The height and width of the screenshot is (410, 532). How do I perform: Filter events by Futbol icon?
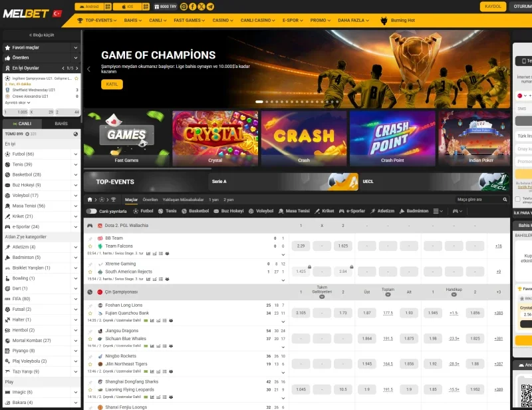(136, 211)
